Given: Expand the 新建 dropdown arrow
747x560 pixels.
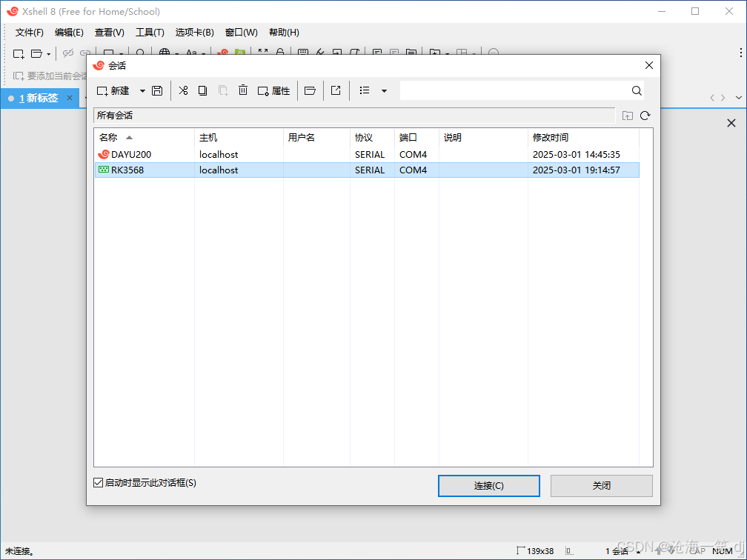Looking at the screenshot, I should [142, 90].
